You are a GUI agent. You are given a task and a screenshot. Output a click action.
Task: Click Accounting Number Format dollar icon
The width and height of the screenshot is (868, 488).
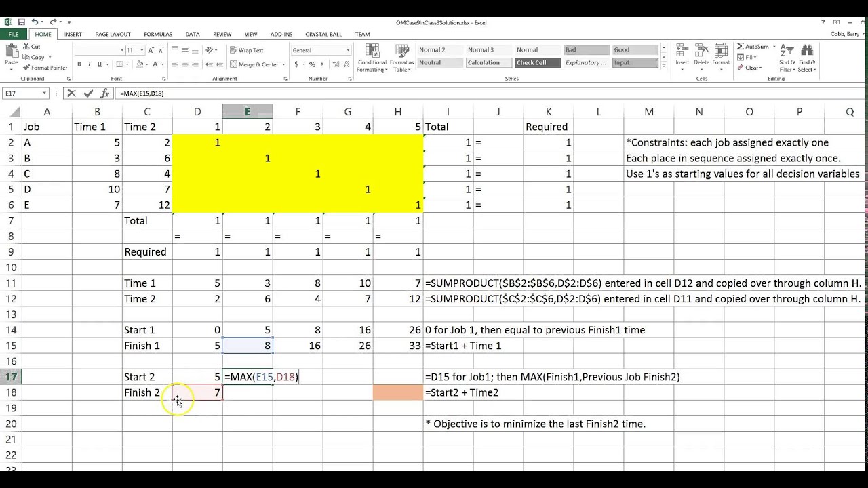coord(296,64)
